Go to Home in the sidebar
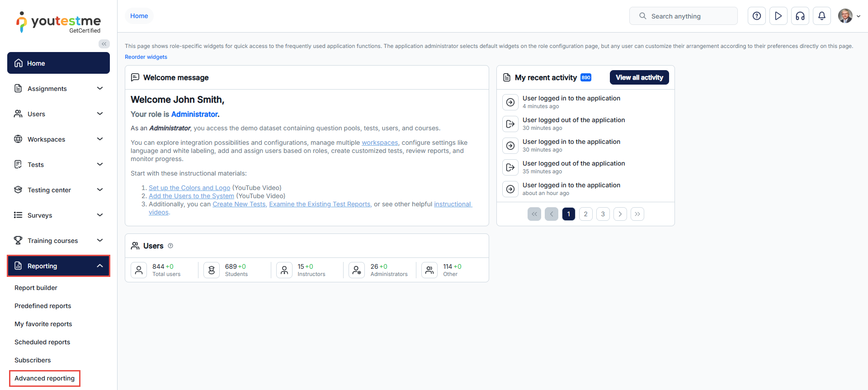 (x=58, y=63)
